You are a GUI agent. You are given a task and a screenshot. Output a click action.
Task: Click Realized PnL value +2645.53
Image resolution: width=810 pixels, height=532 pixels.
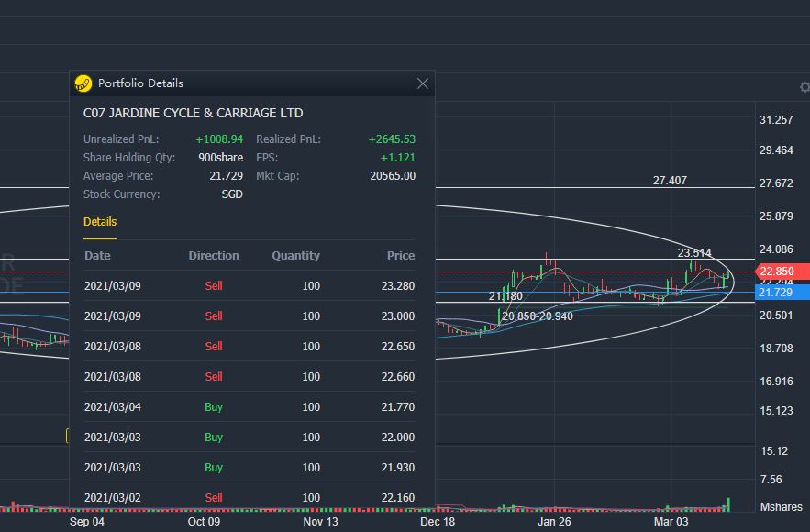[392, 139]
